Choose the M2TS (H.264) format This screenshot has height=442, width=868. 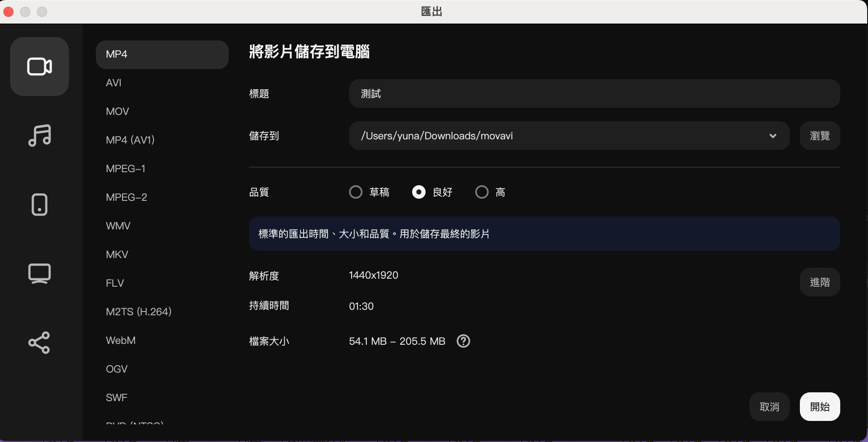pyautogui.click(x=162, y=312)
